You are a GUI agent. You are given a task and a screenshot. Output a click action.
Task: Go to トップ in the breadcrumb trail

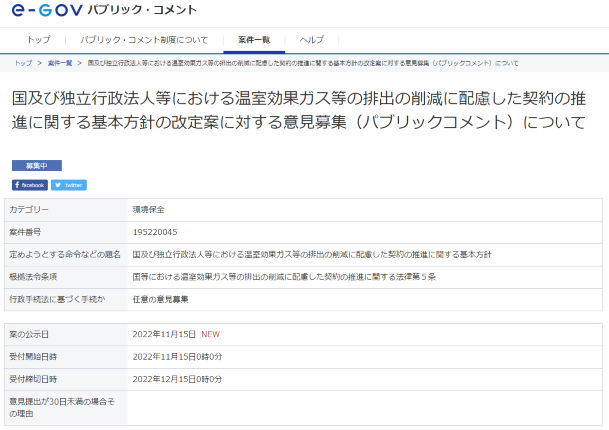pyautogui.click(x=23, y=63)
